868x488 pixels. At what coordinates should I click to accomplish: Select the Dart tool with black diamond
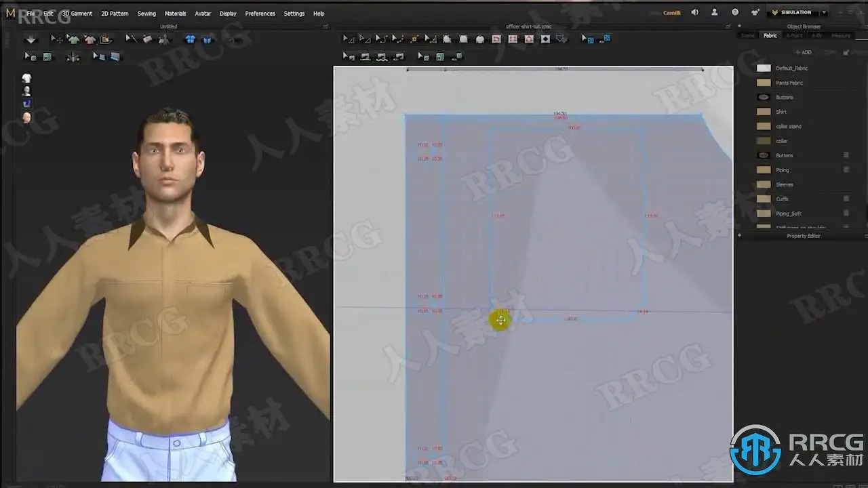545,39
